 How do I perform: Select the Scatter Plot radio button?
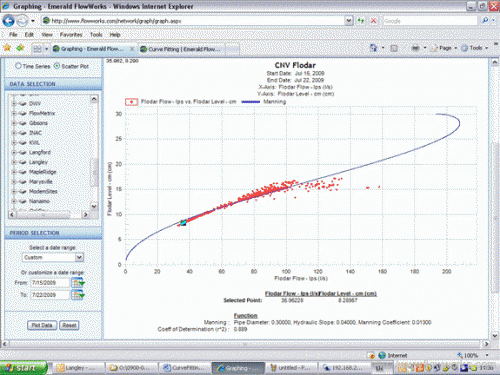57,66
